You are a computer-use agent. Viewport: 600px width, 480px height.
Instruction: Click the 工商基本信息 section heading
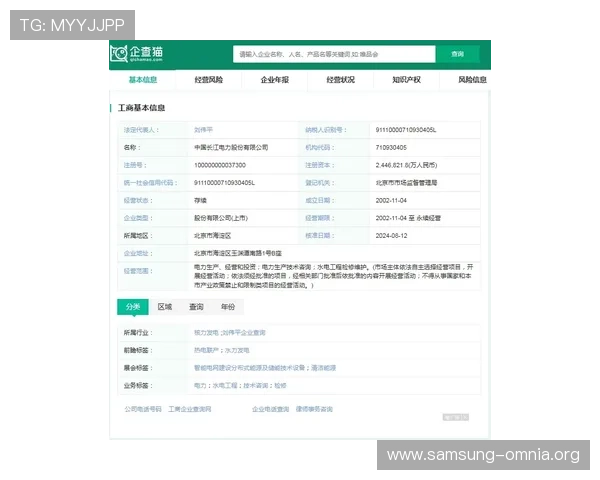click(x=141, y=108)
